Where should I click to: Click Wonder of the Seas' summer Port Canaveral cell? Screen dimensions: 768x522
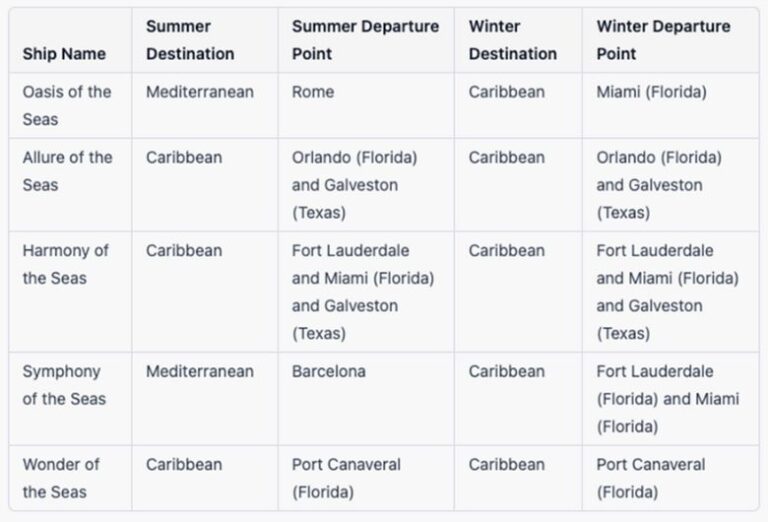346,478
